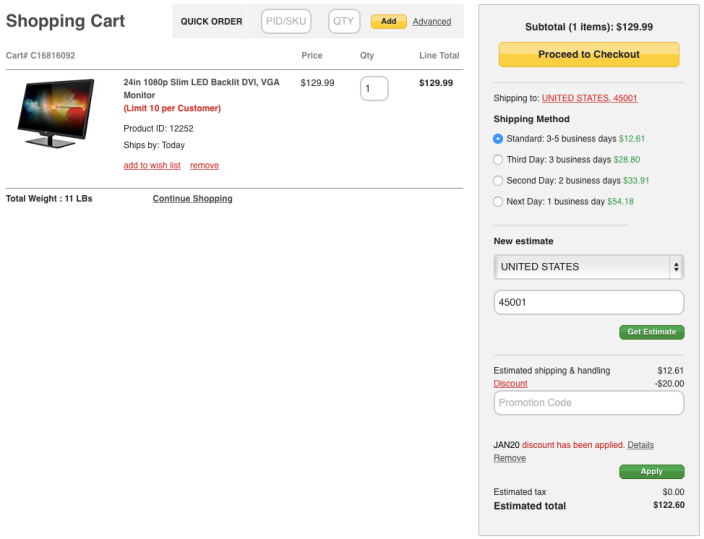Open the Advanced quick order link

(x=431, y=22)
